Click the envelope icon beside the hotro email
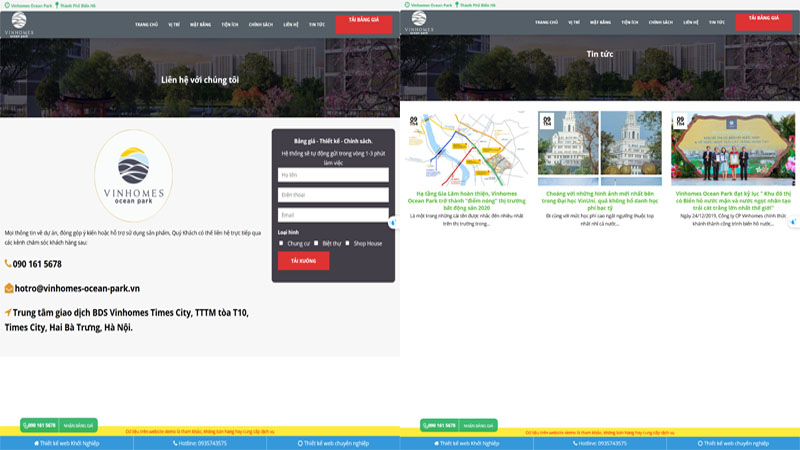Viewport: 800px width, 450px height. [x=8, y=289]
